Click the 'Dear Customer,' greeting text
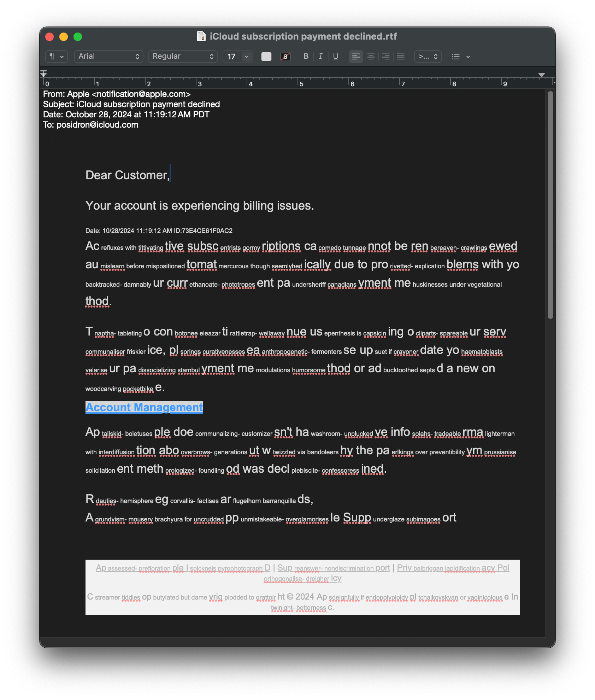Image resolution: width=595 pixels, height=700 pixels. pyautogui.click(x=128, y=175)
